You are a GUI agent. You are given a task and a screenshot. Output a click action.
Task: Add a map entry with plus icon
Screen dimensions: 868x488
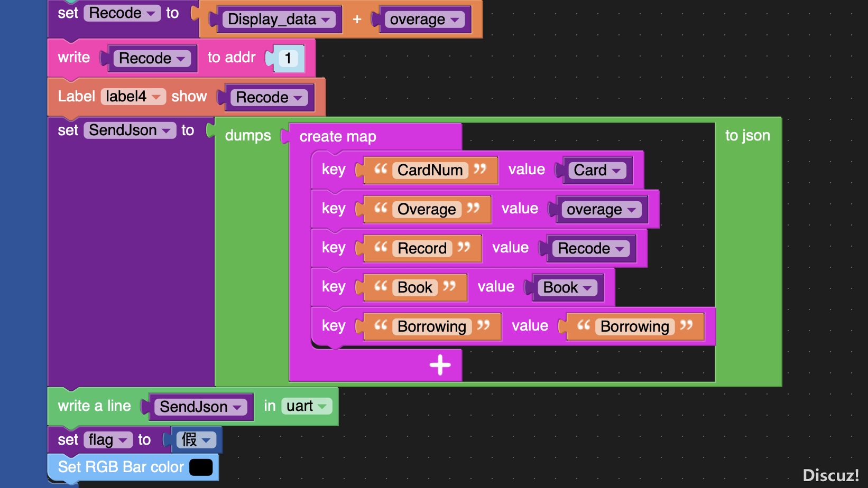coord(440,365)
